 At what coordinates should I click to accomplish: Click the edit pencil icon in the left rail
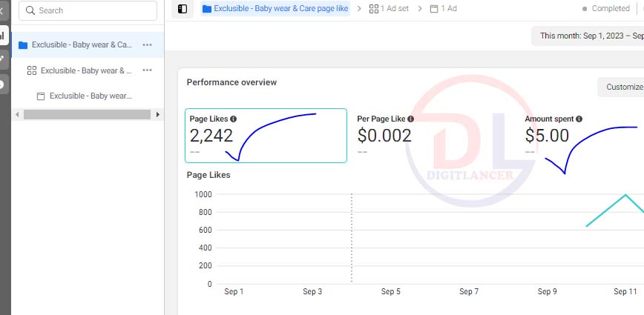(x=2, y=59)
